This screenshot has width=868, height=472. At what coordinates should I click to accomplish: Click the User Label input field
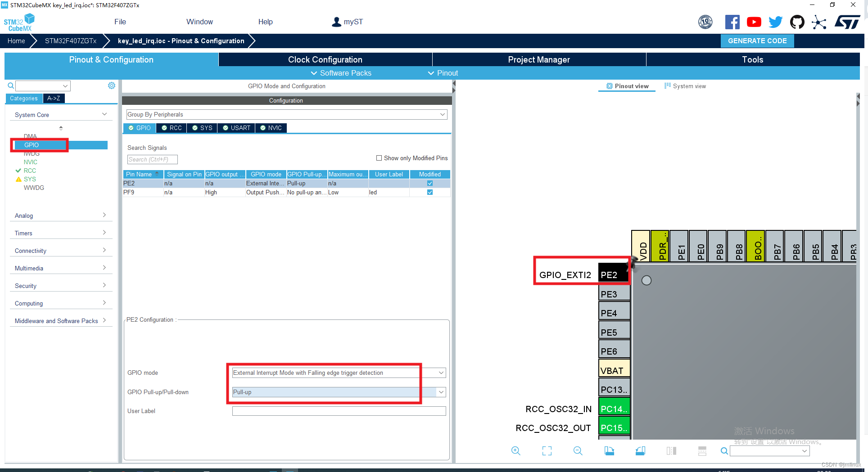339,411
